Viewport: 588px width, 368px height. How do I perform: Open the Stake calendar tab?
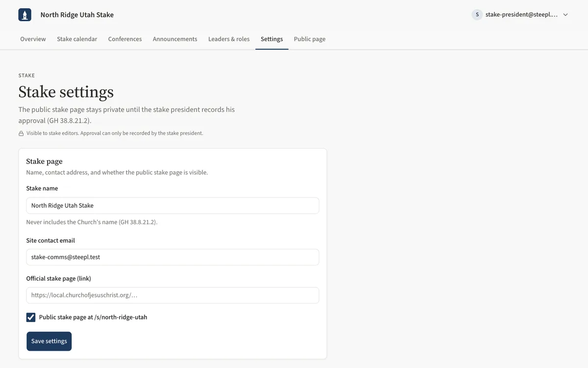(77, 39)
